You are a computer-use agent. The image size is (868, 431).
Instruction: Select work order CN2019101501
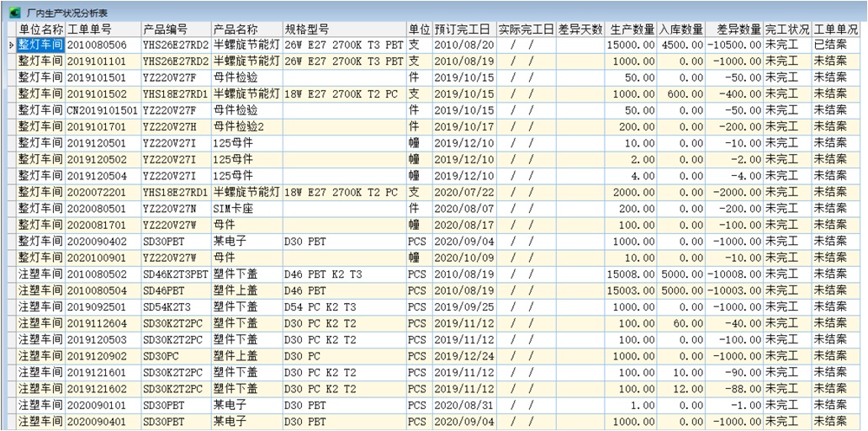(103, 110)
